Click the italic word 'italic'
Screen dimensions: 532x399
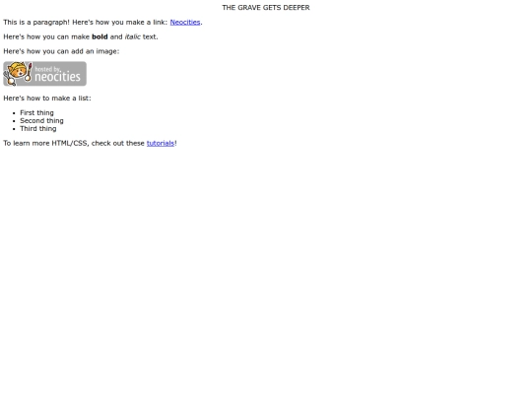click(x=132, y=36)
